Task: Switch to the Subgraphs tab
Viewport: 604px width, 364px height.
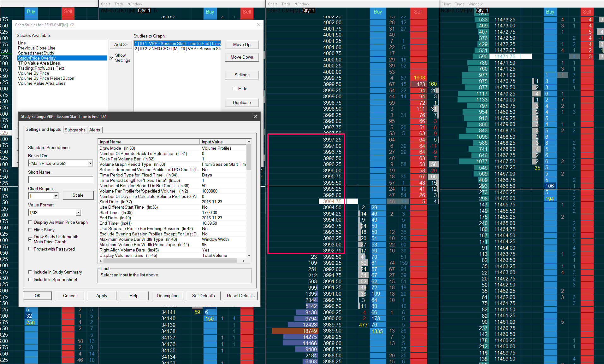Action: coord(75,130)
